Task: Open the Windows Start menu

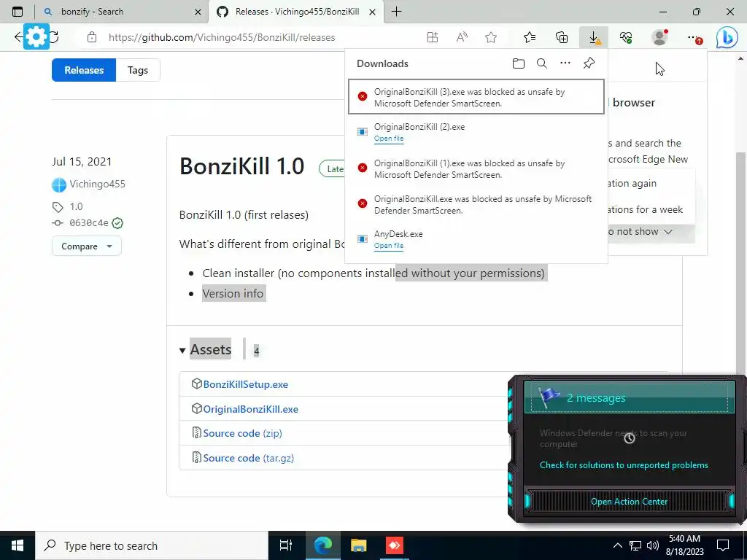Action: point(18,545)
